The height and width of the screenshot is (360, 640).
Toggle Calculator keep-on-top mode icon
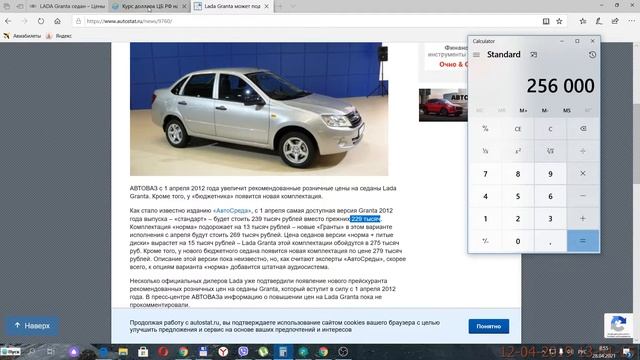pos(533,55)
